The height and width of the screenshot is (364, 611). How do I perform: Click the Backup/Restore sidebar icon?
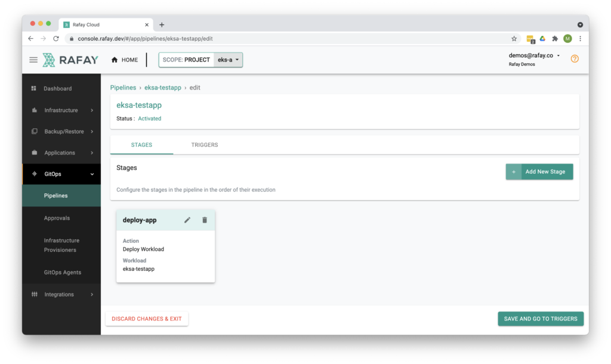(x=34, y=131)
